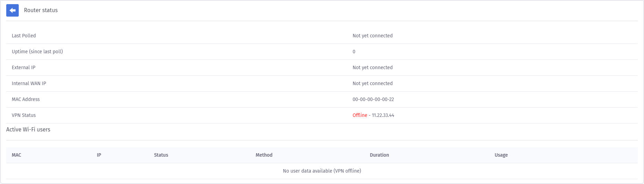
Task: Select the red Offline VPN status text
Action: click(x=360, y=115)
